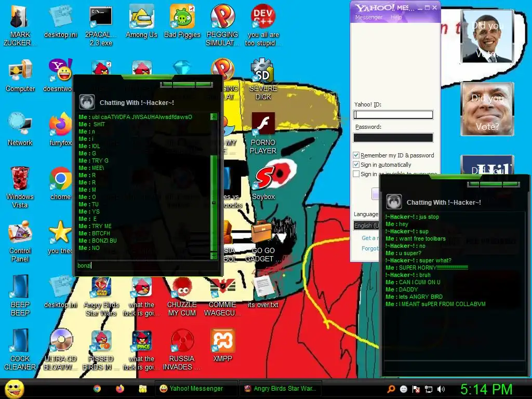
Task: Launch the furryfox Firefox desktop icon
Action: coord(60,130)
